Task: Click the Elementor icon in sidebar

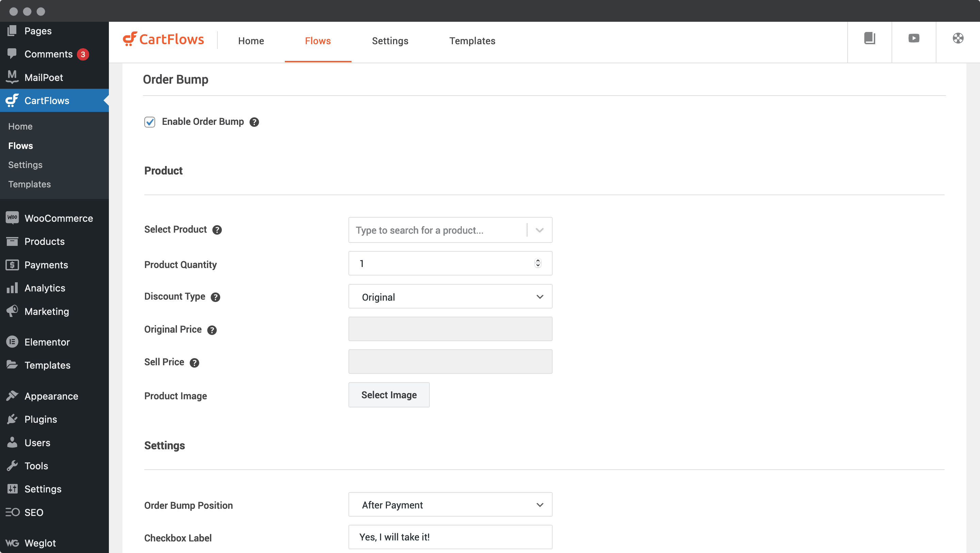Action: (x=13, y=341)
